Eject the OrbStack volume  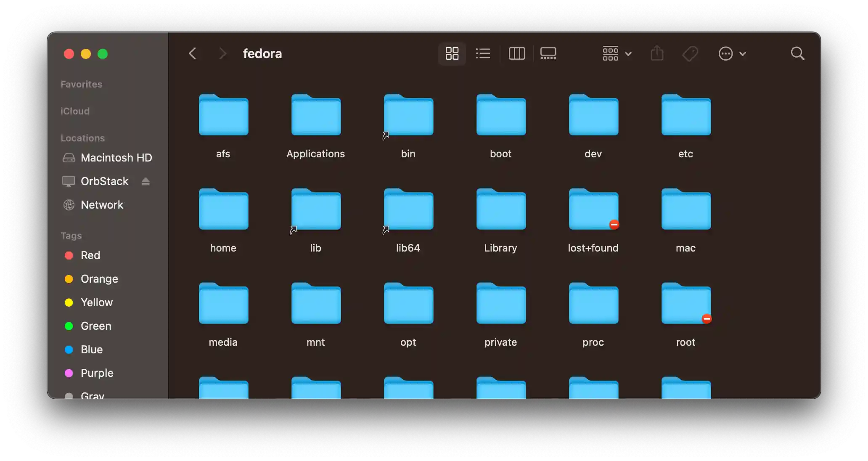point(146,181)
